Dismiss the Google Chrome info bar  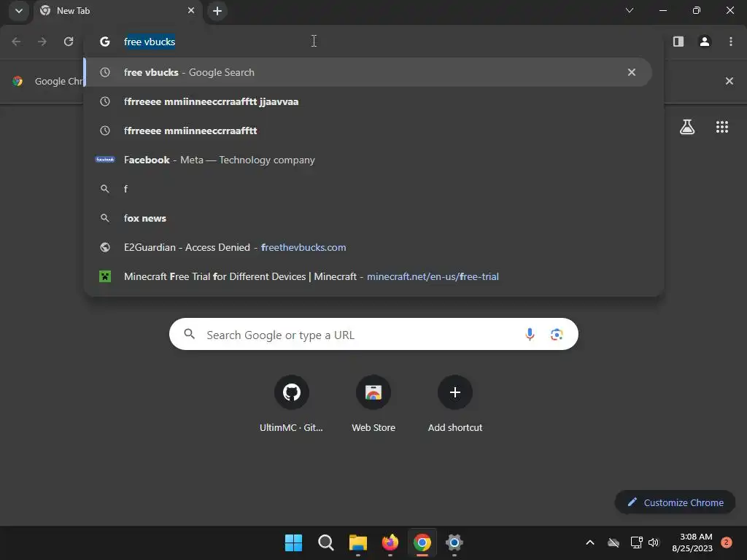729,81
